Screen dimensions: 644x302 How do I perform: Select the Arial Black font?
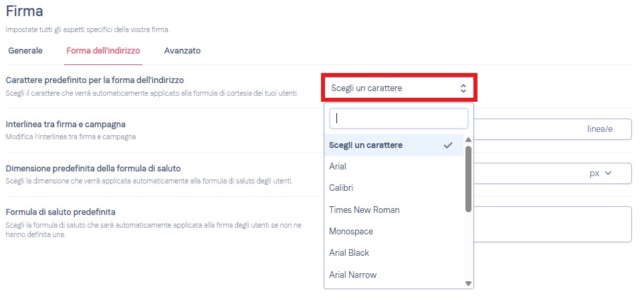point(394,253)
